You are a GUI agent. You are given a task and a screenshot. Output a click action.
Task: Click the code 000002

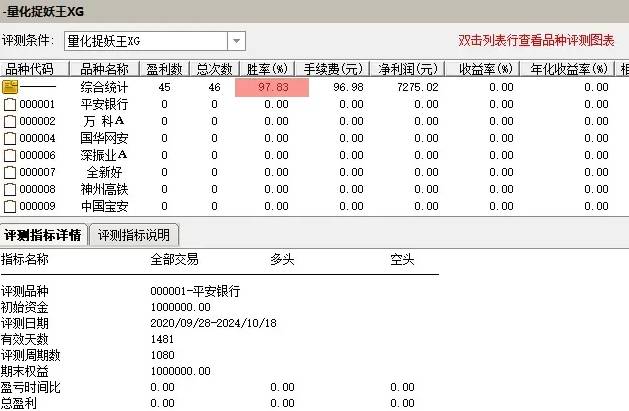pos(37,121)
